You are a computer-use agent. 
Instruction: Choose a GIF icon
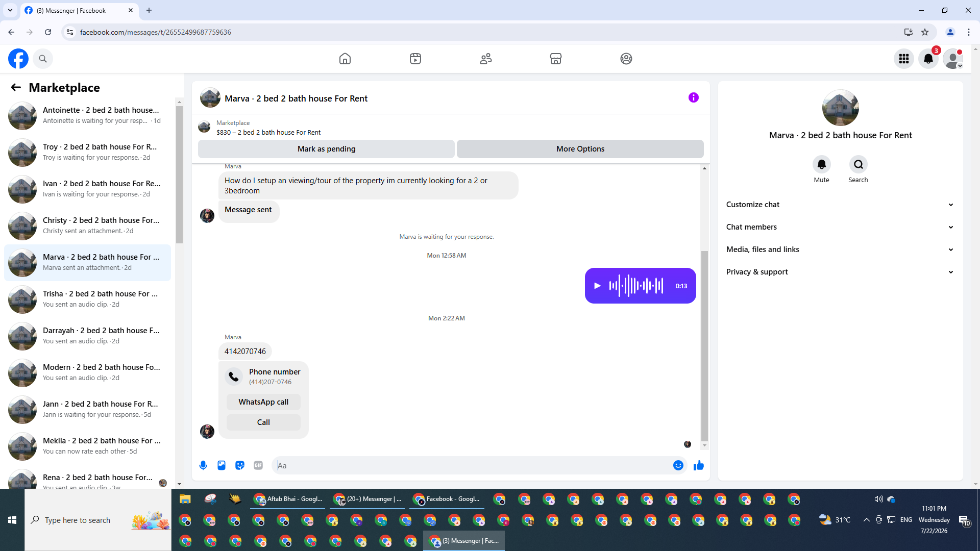(258, 465)
